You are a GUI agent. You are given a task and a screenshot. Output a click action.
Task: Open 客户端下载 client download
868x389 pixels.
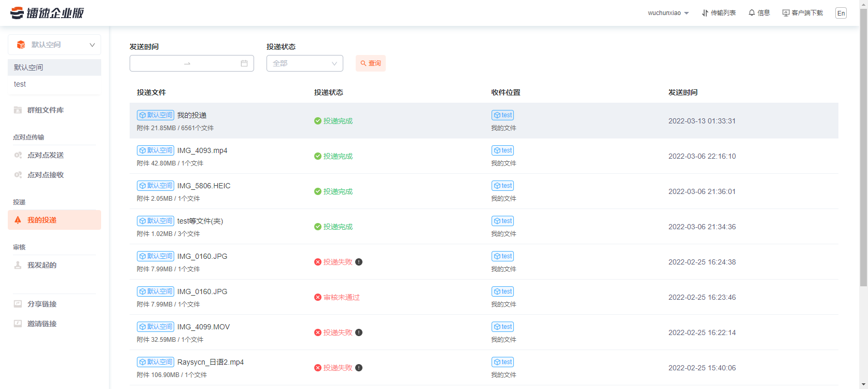tap(803, 13)
